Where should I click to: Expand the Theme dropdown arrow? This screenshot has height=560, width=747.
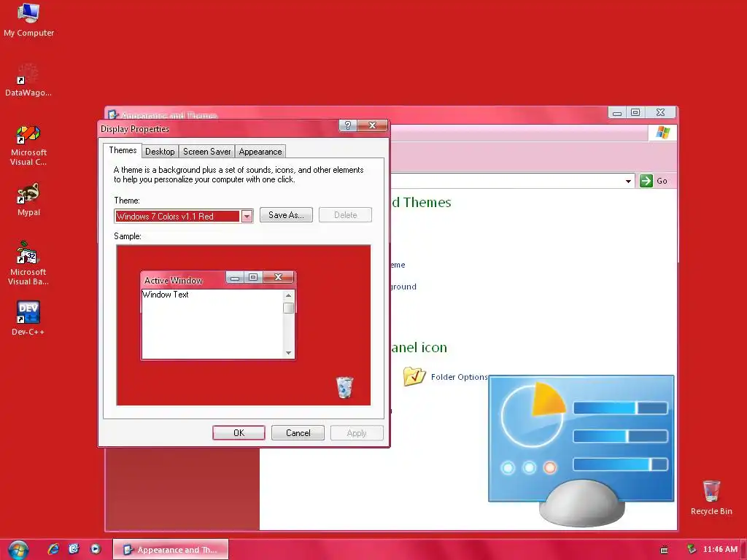pyautogui.click(x=247, y=216)
